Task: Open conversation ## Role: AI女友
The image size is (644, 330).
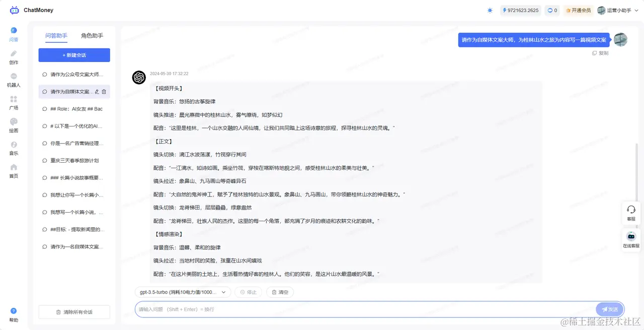Action: [74, 109]
